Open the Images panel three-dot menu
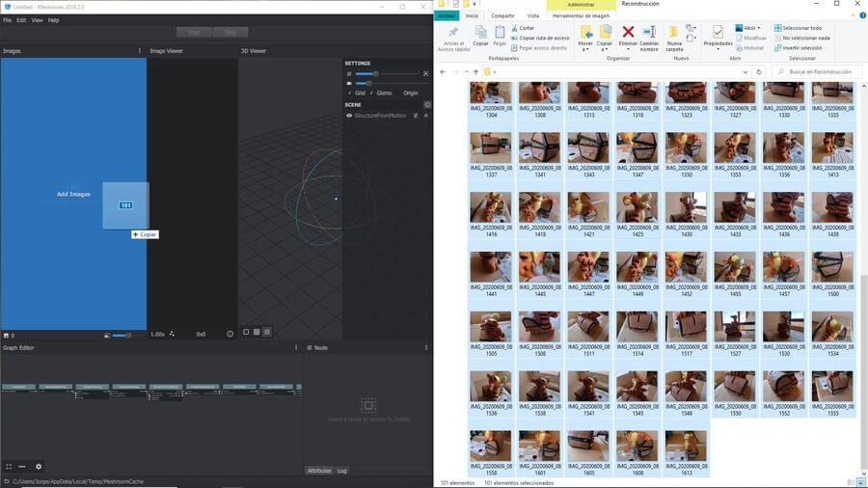 pos(140,50)
